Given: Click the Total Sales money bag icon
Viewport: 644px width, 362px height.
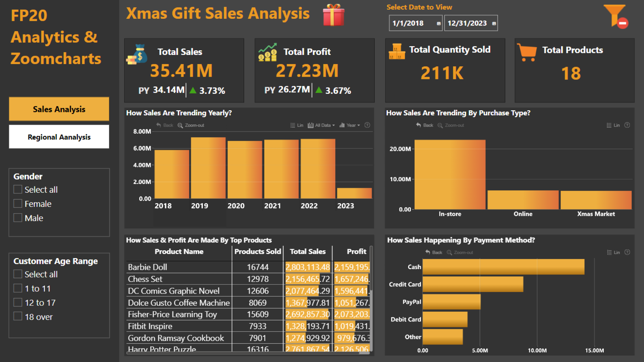Looking at the screenshot, I should [x=137, y=54].
